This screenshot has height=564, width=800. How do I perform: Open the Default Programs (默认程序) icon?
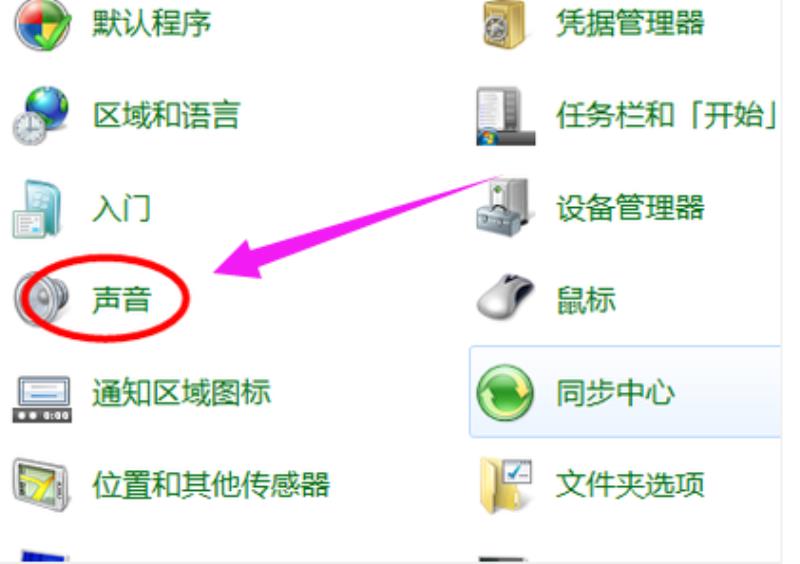42,23
